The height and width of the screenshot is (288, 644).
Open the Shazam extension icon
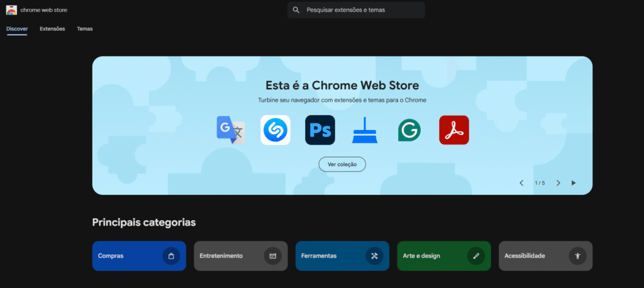point(275,130)
